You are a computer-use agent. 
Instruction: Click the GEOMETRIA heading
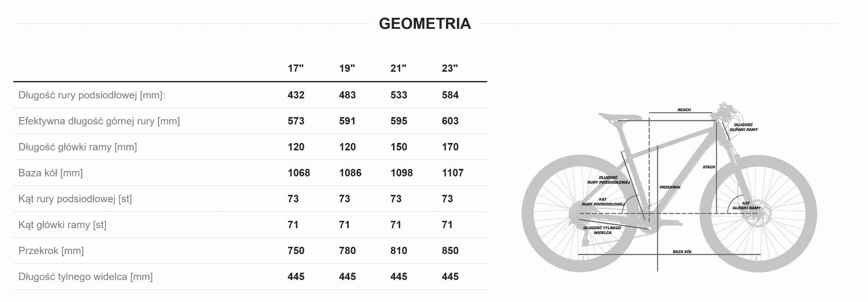tap(425, 24)
